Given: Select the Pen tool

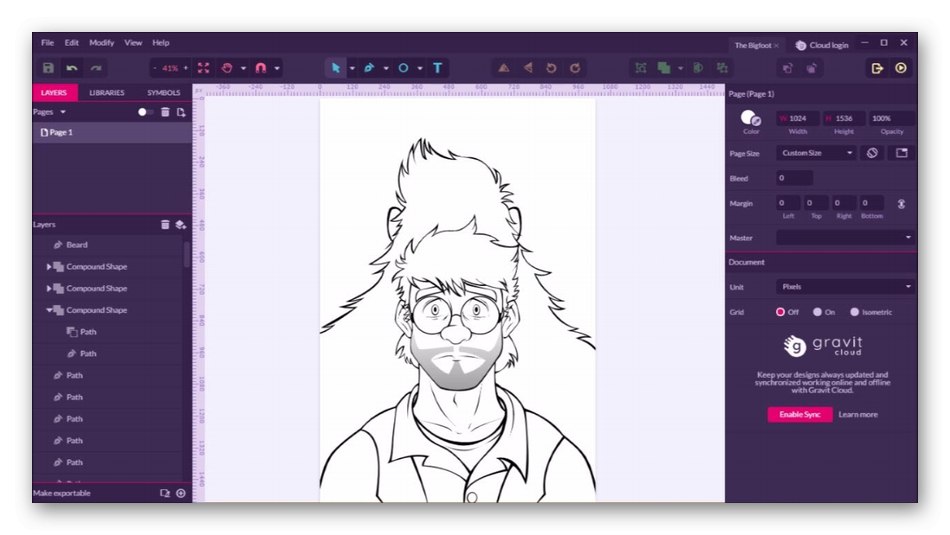Looking at the screenshot, I should 369,68.
